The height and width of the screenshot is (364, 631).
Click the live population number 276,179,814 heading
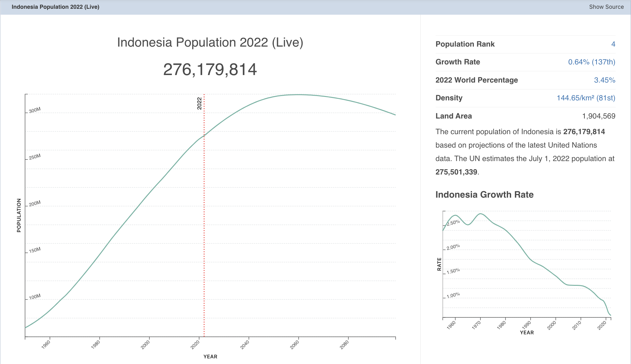(210, 69)
